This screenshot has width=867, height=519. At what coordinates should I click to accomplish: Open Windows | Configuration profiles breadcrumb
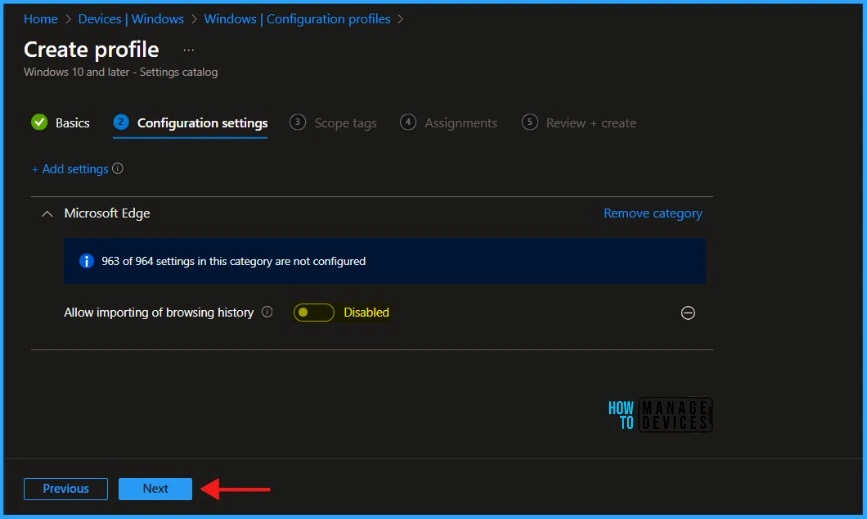[297, 19]
